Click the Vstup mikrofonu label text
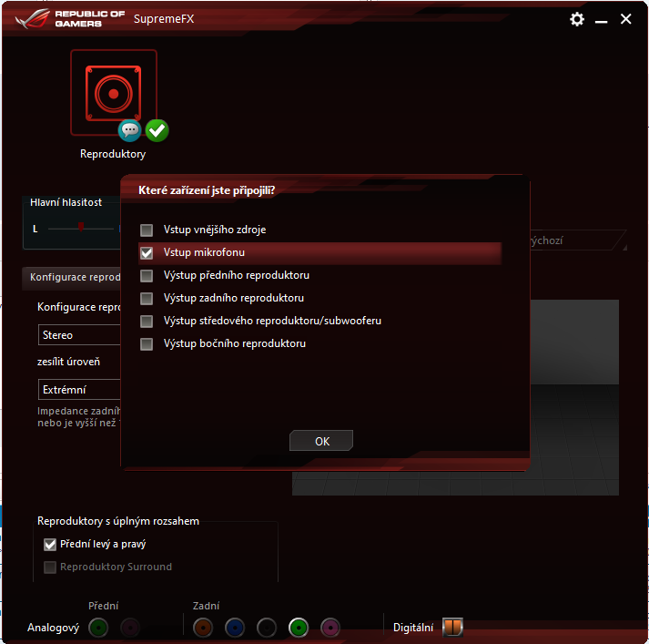Image resolution: width=649 pixels, height=644 pixels. coord(204,252)
